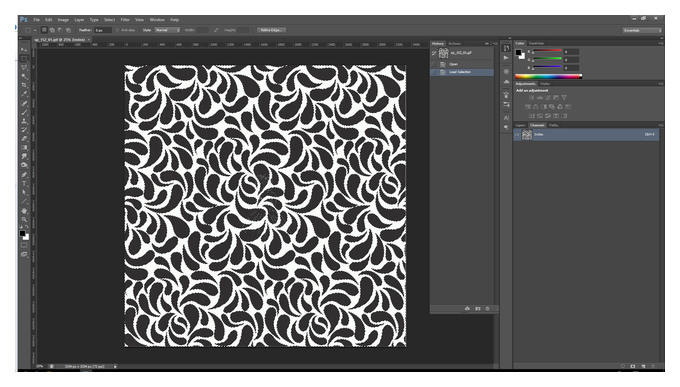The height and width of the screenshot is (387, 680).
Task: Toggle visibility of Index channel
Action: [517, 135]
